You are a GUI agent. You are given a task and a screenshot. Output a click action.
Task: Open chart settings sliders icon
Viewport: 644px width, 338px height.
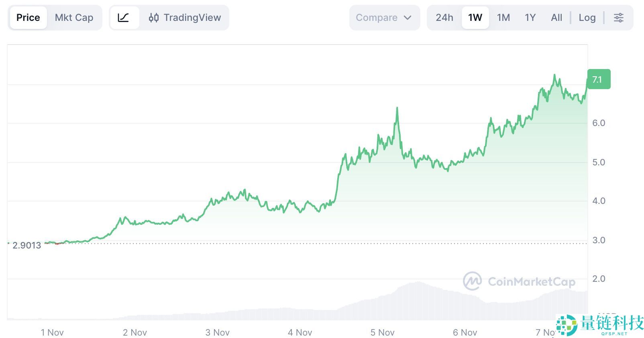coord(619,18)
